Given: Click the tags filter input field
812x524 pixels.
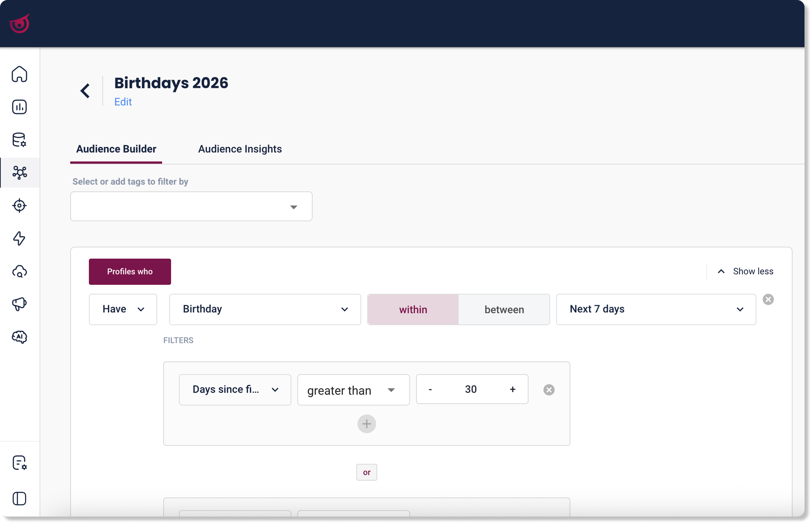Looking at the screenshot, I should [x=191, y=206].
